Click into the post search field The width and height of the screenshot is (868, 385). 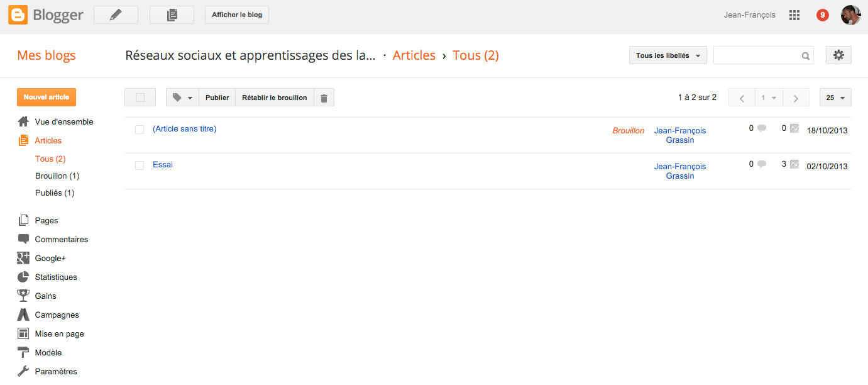pyautogui.click(x=757, y=55)
